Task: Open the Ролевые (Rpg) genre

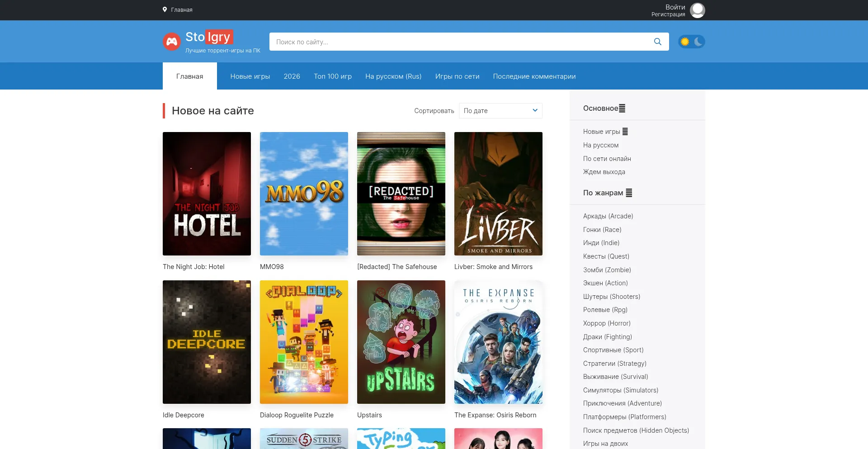Action: [605, 310]
